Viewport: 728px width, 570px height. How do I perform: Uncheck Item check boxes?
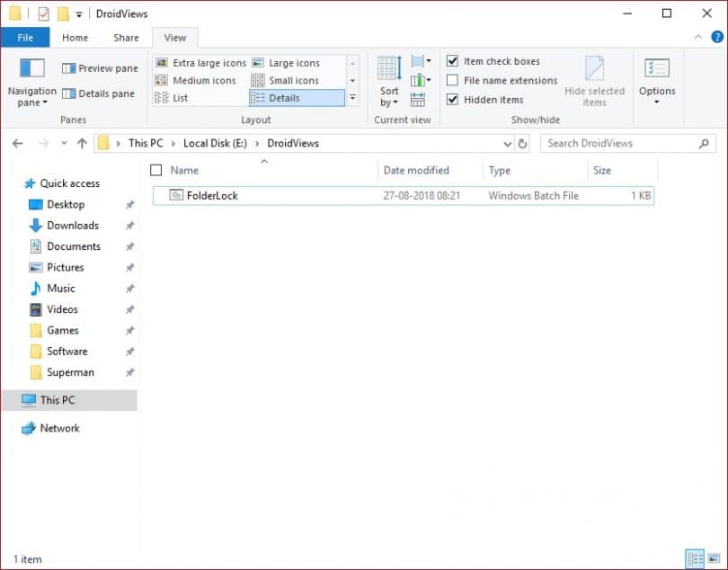point(452,61)
